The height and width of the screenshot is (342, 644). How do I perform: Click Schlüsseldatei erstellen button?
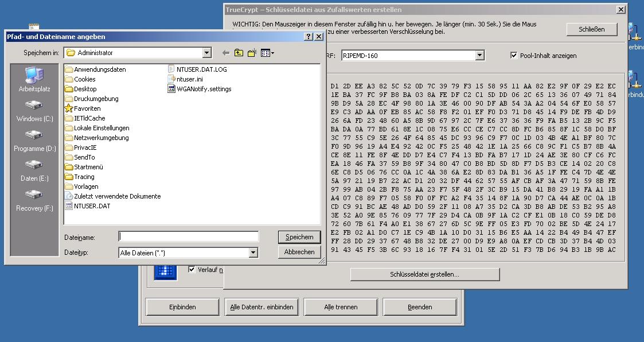[425, 274]
